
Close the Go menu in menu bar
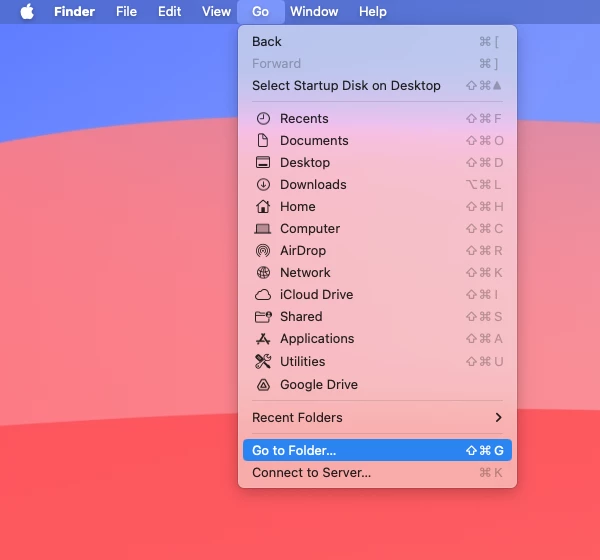[x=261, y=11]
